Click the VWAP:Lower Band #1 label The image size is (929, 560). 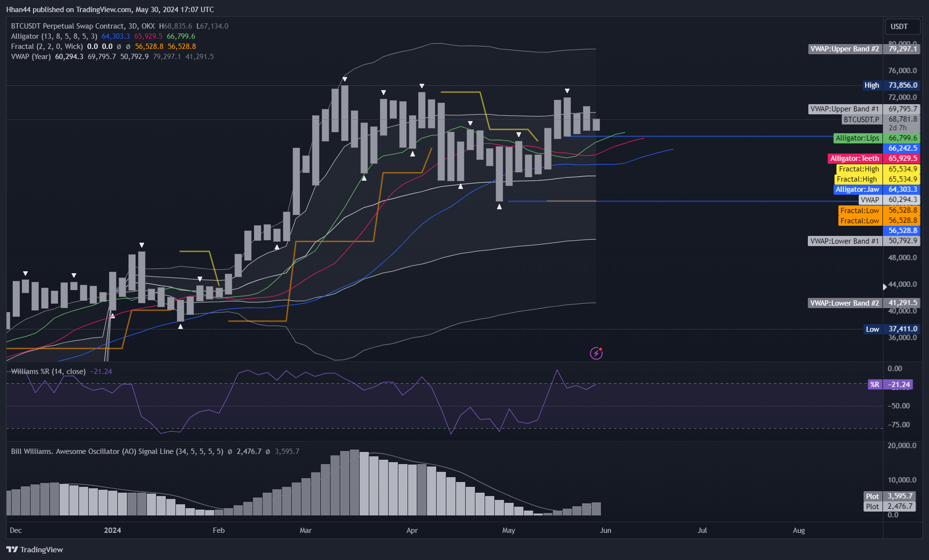(864, 241)
